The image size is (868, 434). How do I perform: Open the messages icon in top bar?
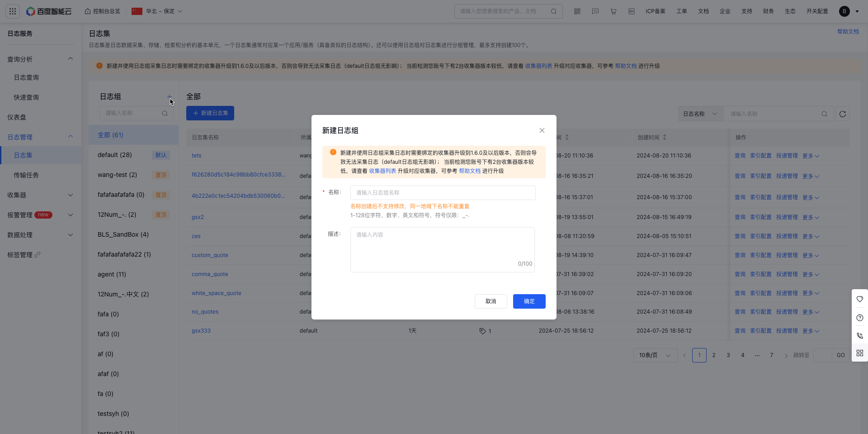(x=595, y=11)
